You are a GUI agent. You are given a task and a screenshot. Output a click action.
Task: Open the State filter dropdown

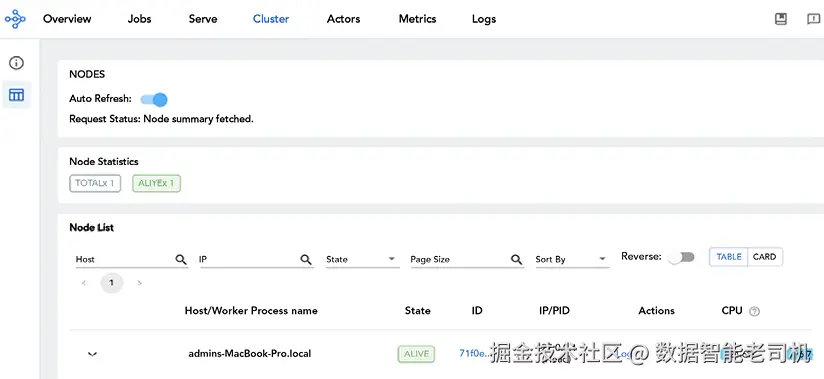click(362, 259)
